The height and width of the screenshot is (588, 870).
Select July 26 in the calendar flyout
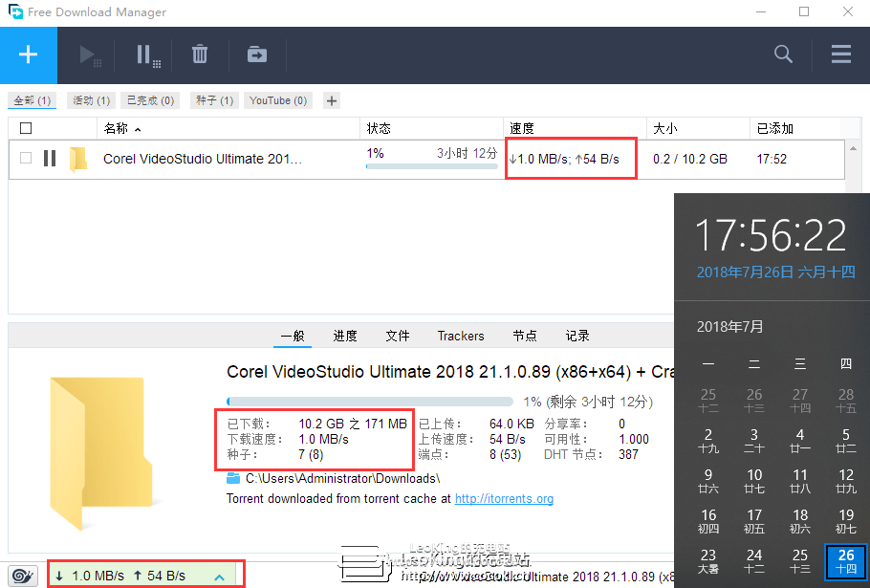845,561
